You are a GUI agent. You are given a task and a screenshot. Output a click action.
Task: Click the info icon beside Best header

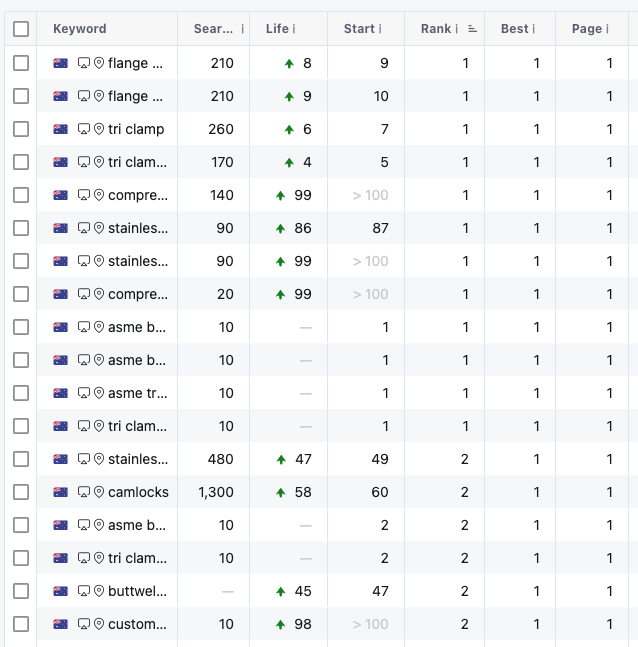point(534,29)
